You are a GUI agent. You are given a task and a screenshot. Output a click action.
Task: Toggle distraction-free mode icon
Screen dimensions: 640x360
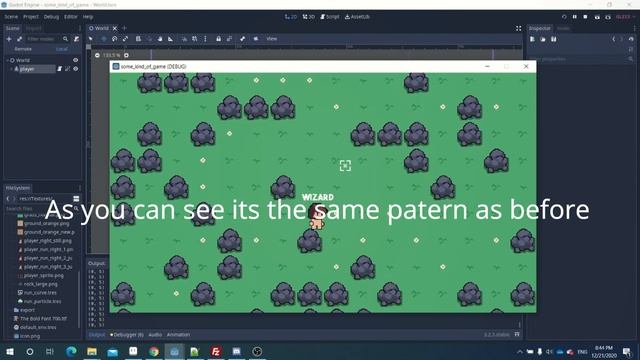(x=518, y=28)
